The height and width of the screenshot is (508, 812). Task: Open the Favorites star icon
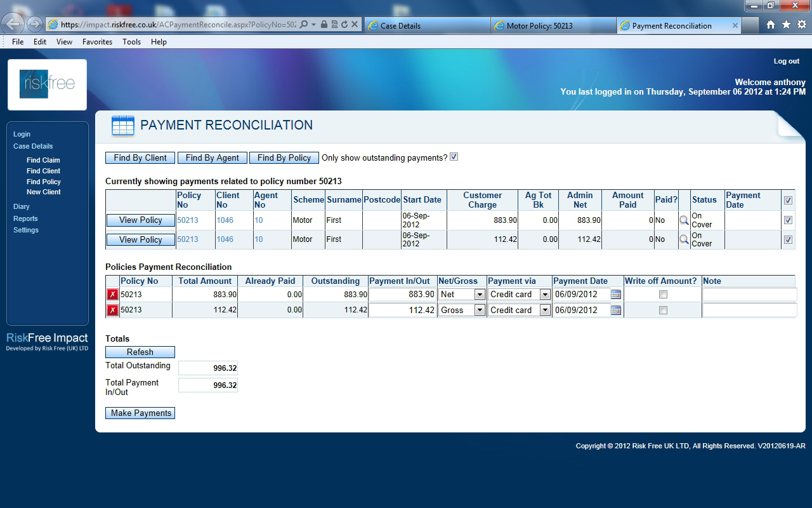786,25
